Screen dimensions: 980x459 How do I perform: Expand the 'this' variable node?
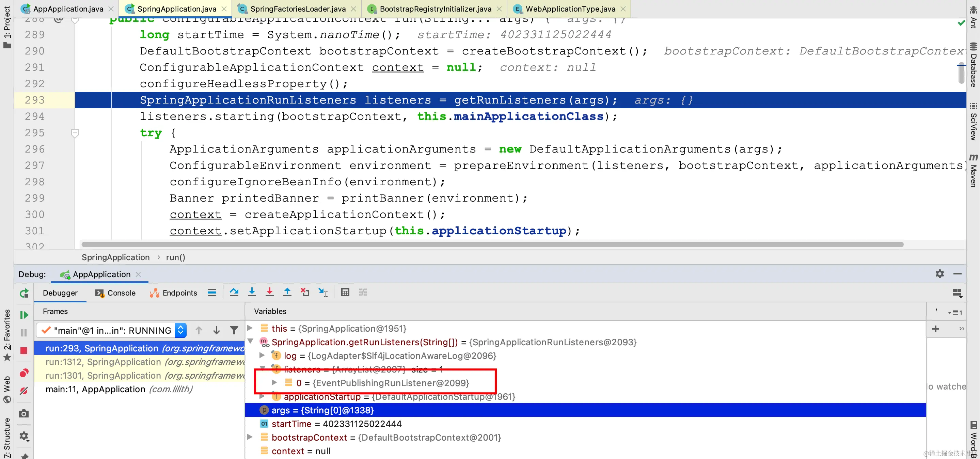click(x=250, y=328)
